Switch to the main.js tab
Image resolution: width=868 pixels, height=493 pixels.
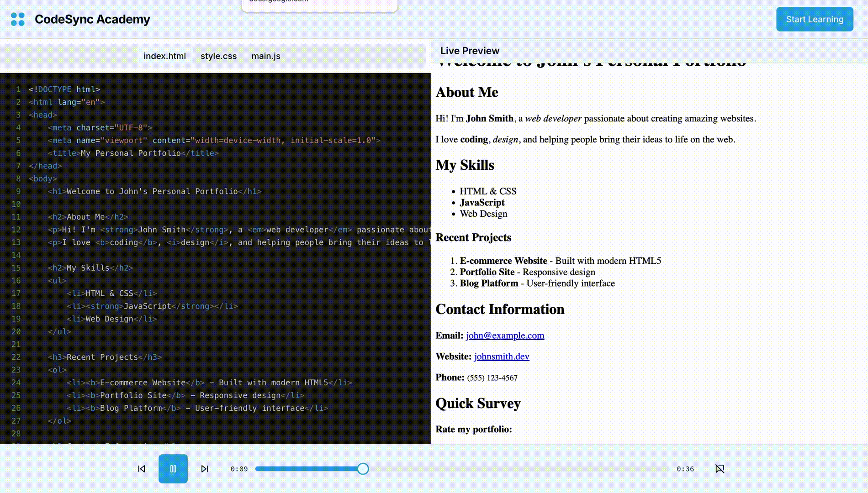[x=266, y=56]
